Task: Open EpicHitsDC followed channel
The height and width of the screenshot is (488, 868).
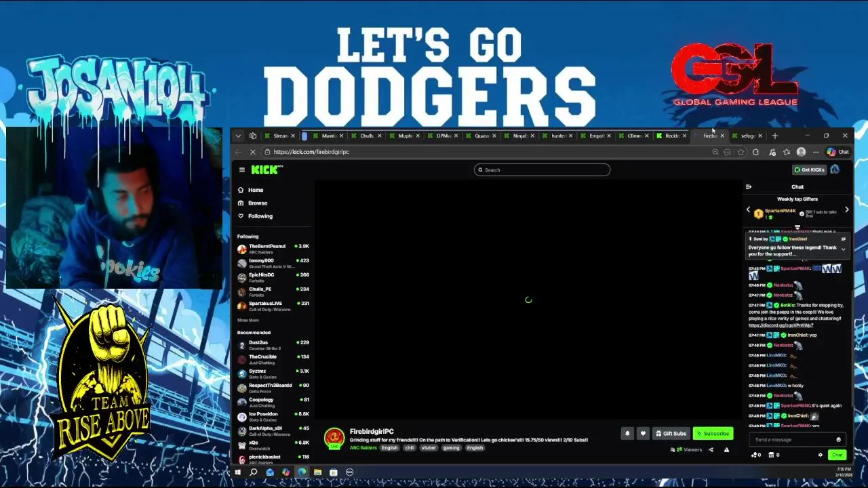Action: click(x=273, y=277)
